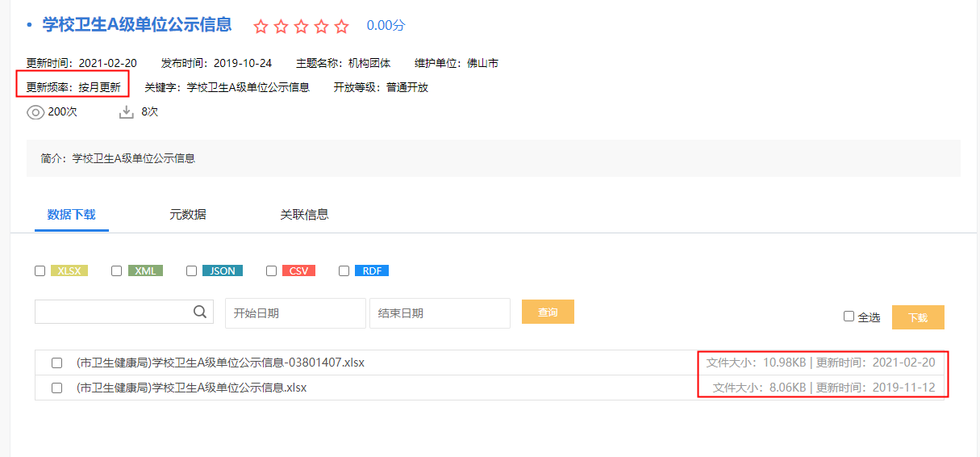This screenshot has height=457, width=980.
Task: Check the JSON format filter
Action: [191, 271]
